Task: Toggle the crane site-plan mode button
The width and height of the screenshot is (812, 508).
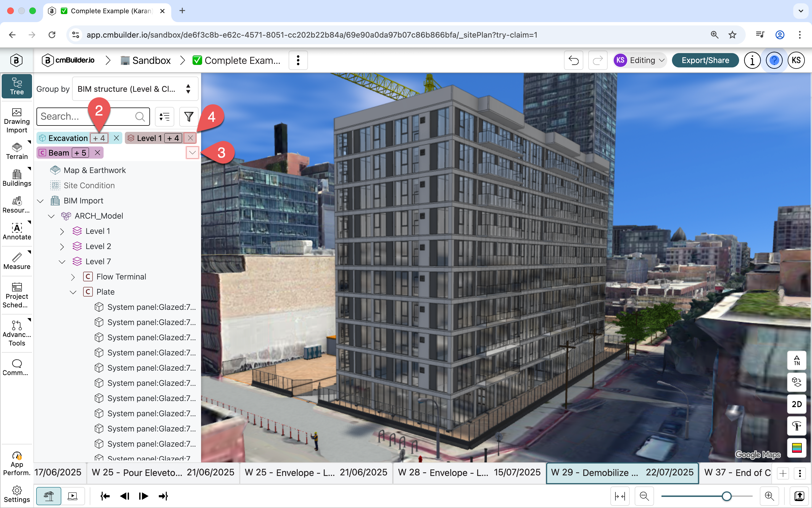Action: click(x=49, y=496)
